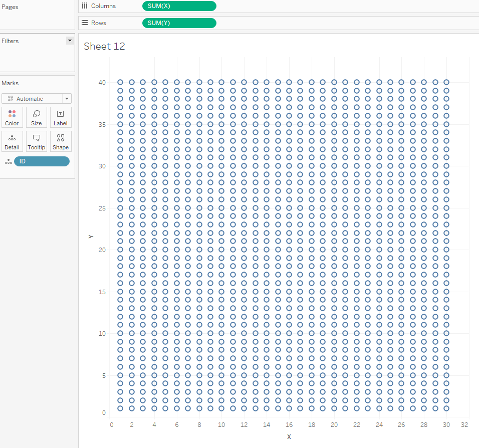Click the ID pill on Marks card

(42, 161)
